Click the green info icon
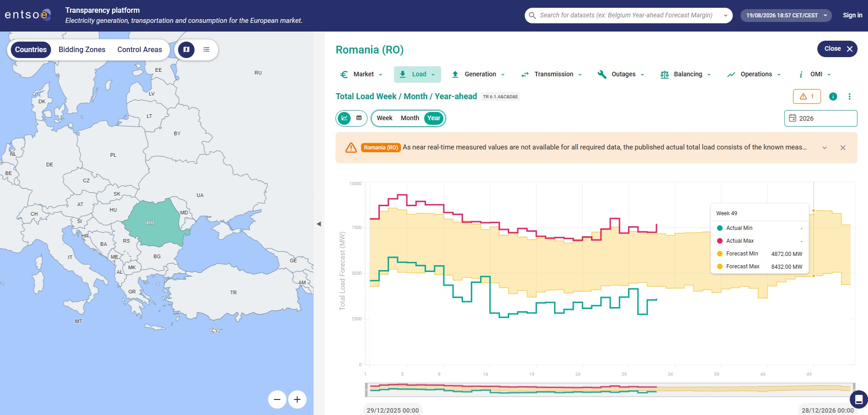 pos(833,96)
